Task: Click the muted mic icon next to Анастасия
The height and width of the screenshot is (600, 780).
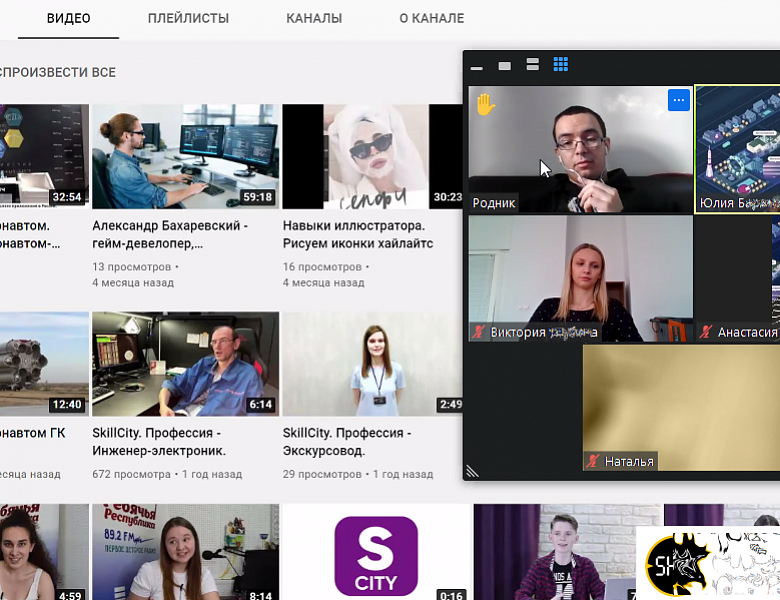Action: tap(706, 332)
